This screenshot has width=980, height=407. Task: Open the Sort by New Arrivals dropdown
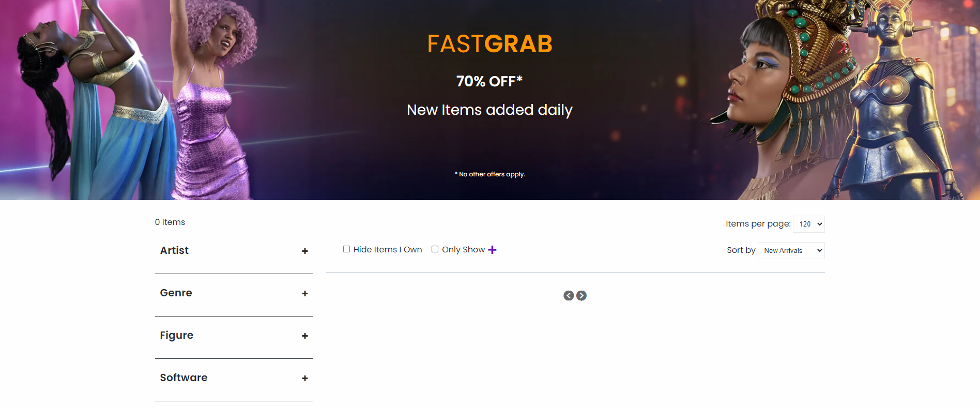click(791, 251)
